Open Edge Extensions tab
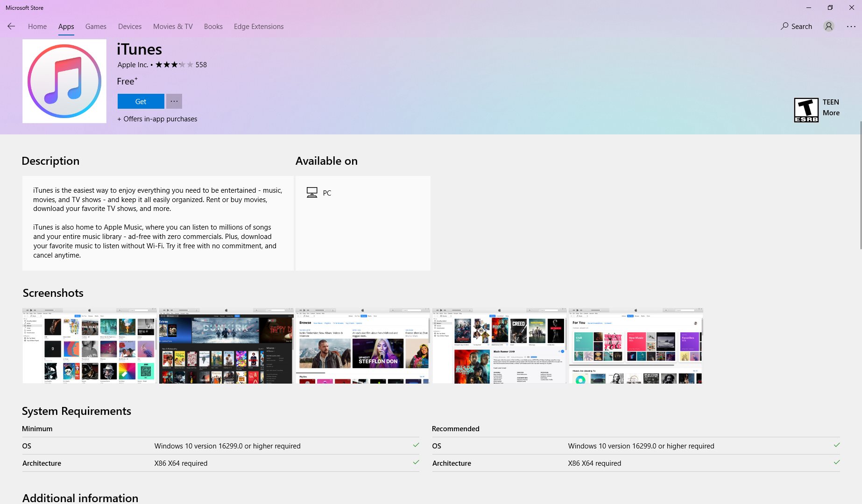 [x=259, y=26]
